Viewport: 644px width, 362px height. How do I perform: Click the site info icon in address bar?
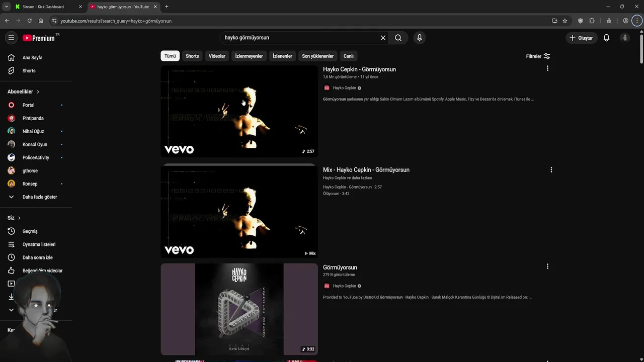[x=54, y=21]
